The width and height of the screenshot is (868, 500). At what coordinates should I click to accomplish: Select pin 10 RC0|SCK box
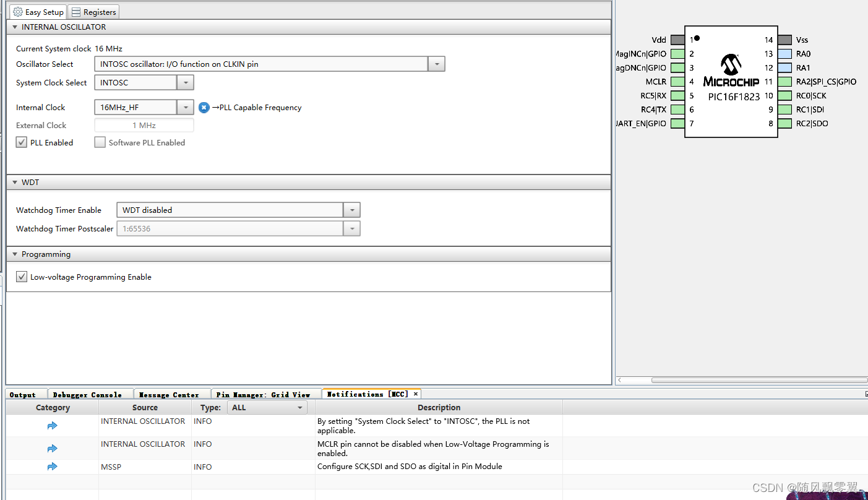coord(784,95)
